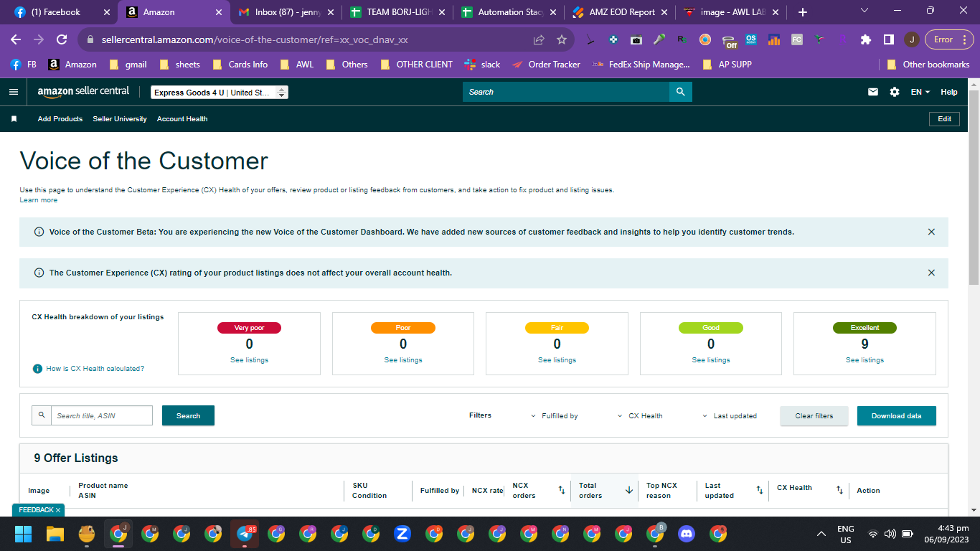Bookmark this page with the star icon

coord(562,40)
